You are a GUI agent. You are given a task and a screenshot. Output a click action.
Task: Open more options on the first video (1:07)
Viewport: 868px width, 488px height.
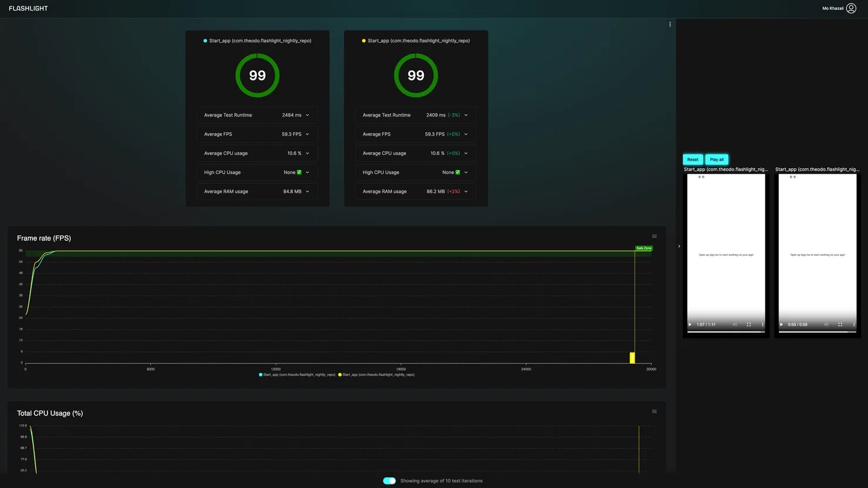(x=762, y=324)
